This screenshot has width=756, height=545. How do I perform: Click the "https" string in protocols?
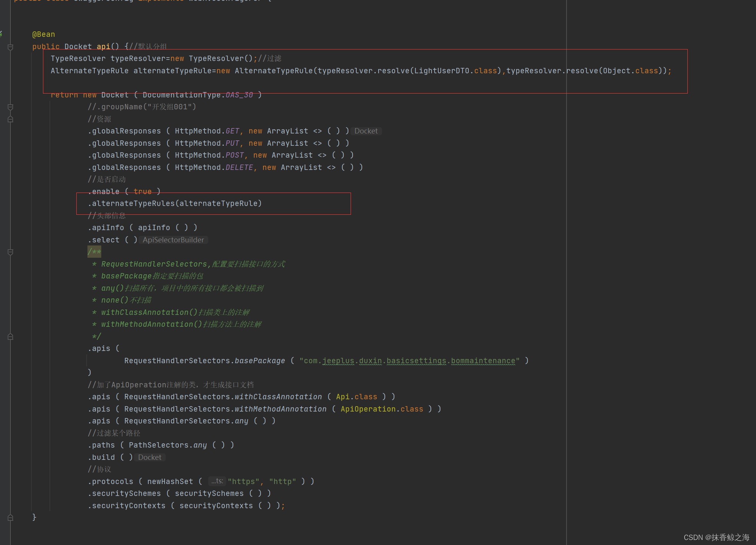coord(244,482)
